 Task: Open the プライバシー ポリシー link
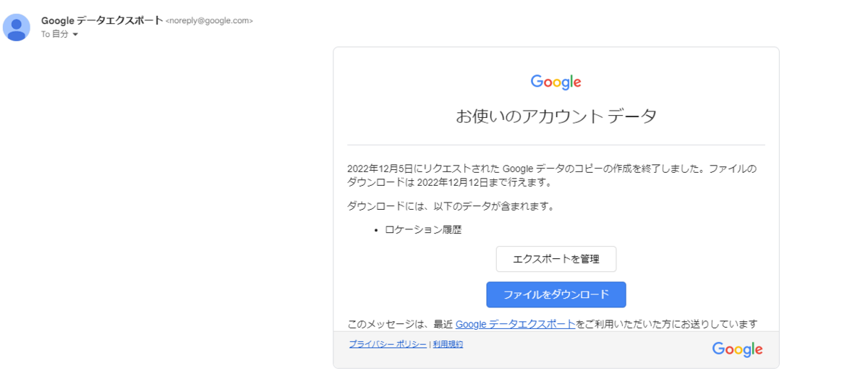pos(388,344)
